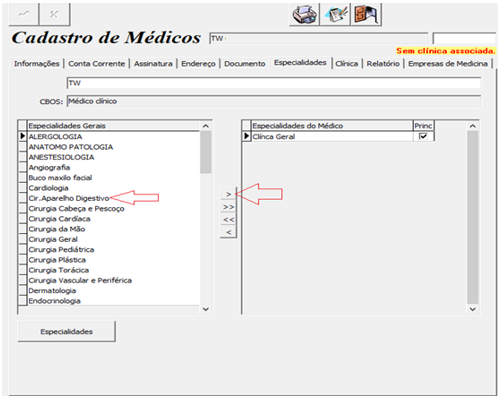Image resolution: width=500 pixels, height=399 pixels.
Task: Select Clínca Geral in doctor's specialties
Action: tap(332, 136)
